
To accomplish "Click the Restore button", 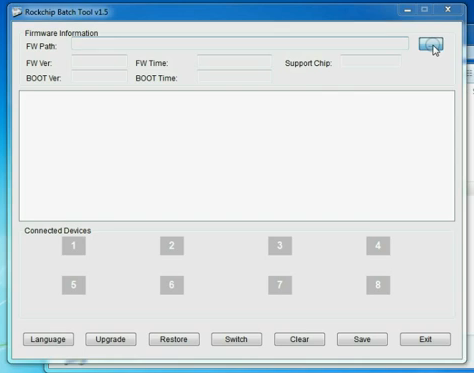I will [174, 339].
